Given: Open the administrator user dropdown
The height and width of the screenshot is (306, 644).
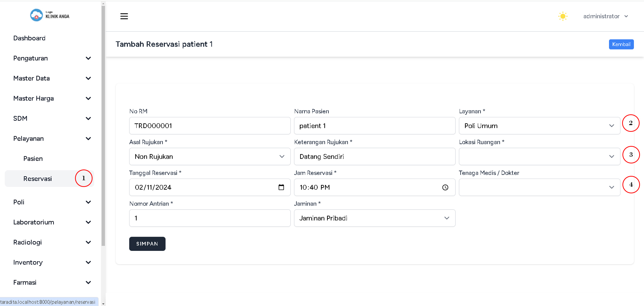Looking at the screenshot, I should tap(605, 16).
